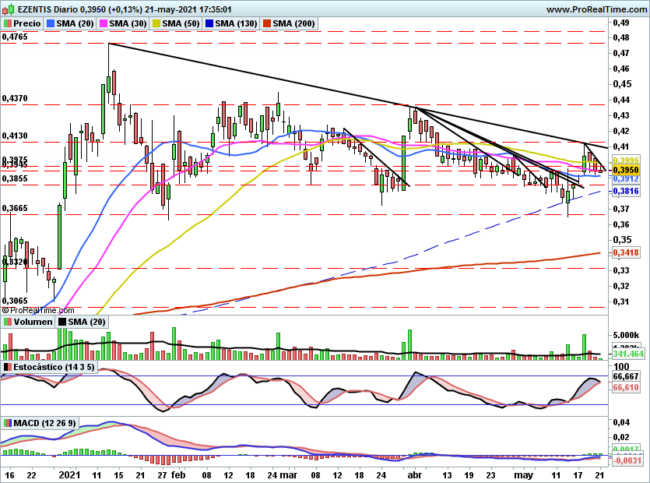This screenshot has height=483, width=650.
Task: Click the Estocástico indicator icon
Action: click(x=7, y=367)
